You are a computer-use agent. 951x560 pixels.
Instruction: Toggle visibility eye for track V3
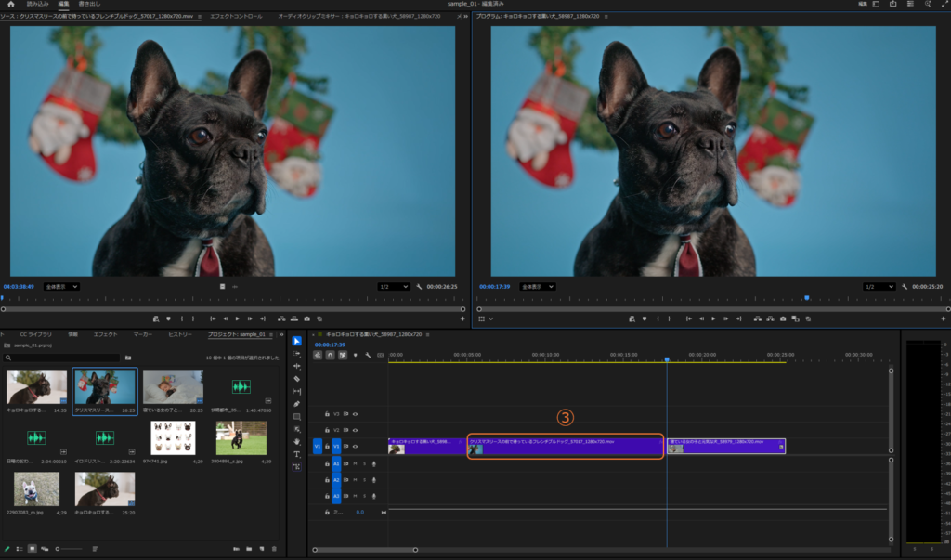click(355, 414)
